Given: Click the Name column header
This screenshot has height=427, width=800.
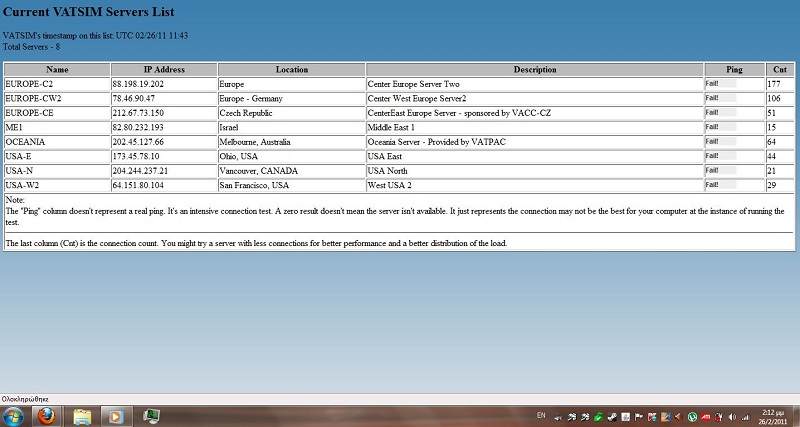Looking at the screenshot, I should pyautogui.click(x=57, y=69).
